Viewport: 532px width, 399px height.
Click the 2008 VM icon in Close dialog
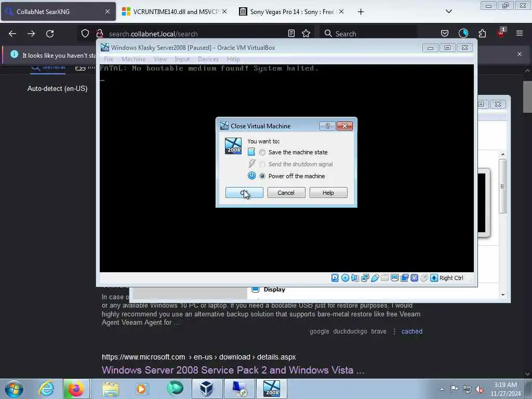[x=233, y=146]
